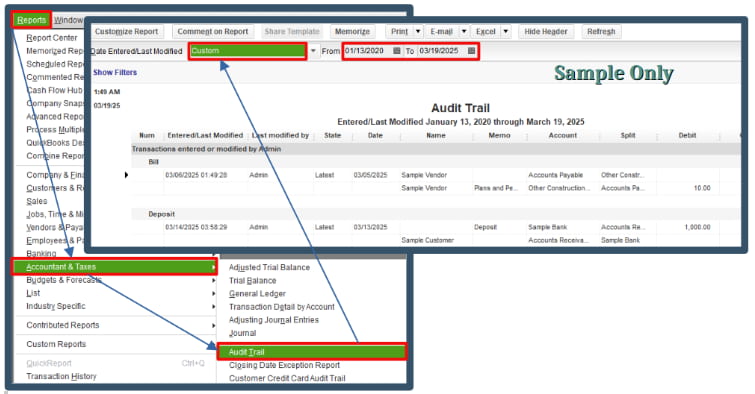Open the From date calendar picker
This screenshot has height=394, width=755.
(397, 51)
